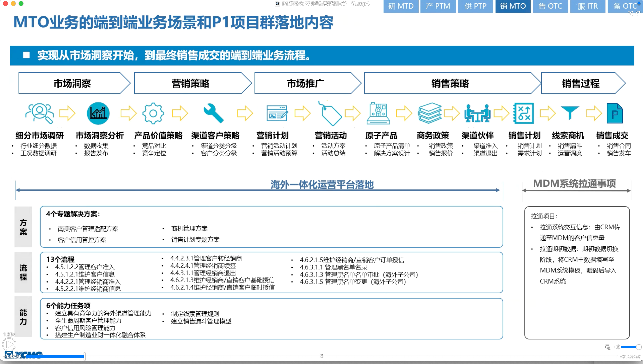Select the 产 PTM tab
The image size is (643, 364).
tap(438, 6)
